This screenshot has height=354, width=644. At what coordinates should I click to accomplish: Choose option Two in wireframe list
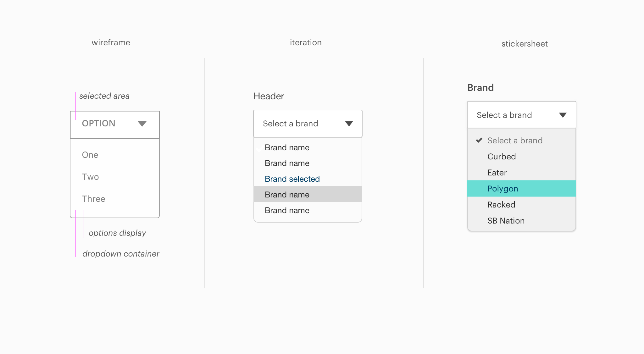tap(115, 177)
